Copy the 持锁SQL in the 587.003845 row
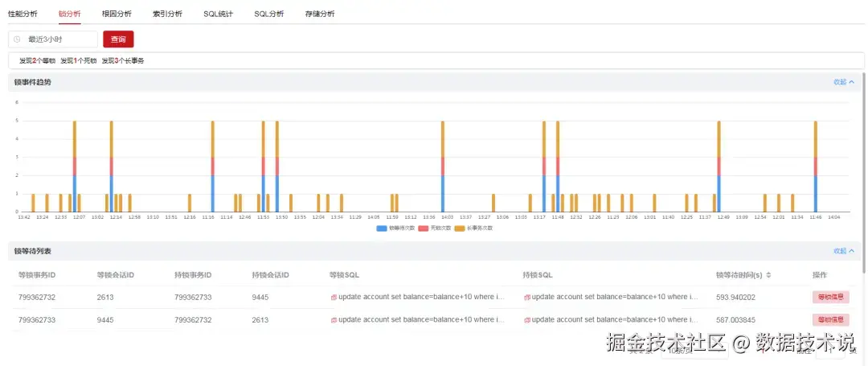The height and width of the screenshot is (366, 868). pos(527,320)
